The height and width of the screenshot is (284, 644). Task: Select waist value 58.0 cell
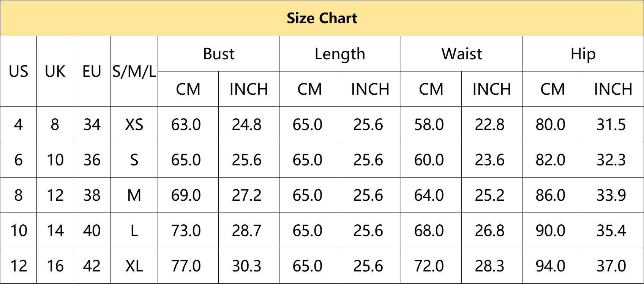431,124
